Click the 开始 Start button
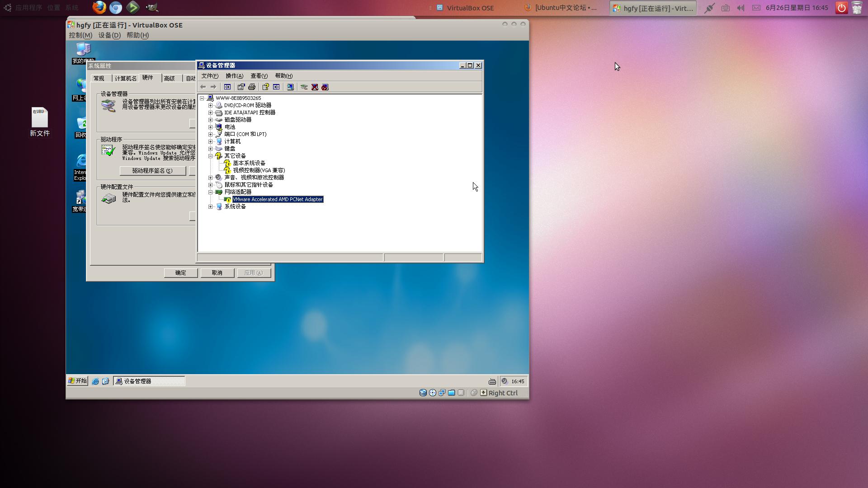 (77, 381)
